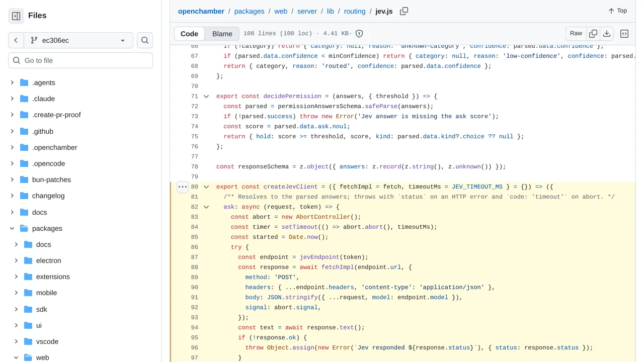This screenshot has height=362, width=644.
Task: Click the changelog folder icon
Action: (24, 196)
